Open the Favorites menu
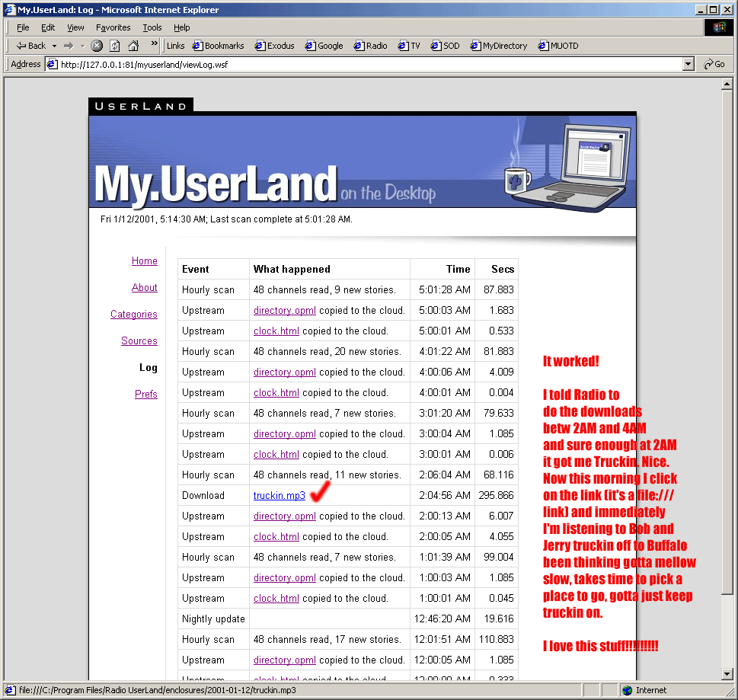This screenshot has width=738, height=700. 113,27
